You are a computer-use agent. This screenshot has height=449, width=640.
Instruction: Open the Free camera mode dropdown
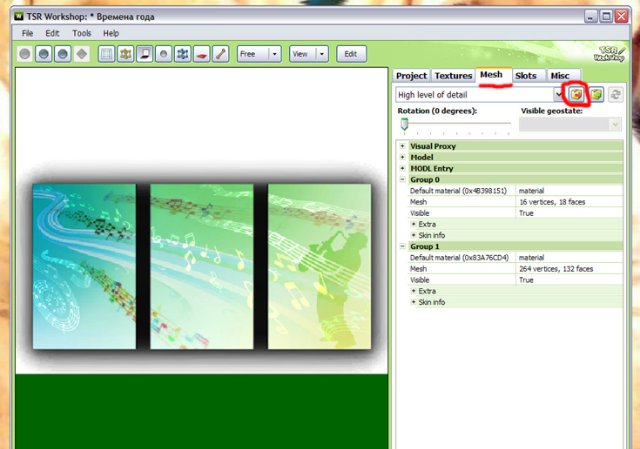[274, 54]
